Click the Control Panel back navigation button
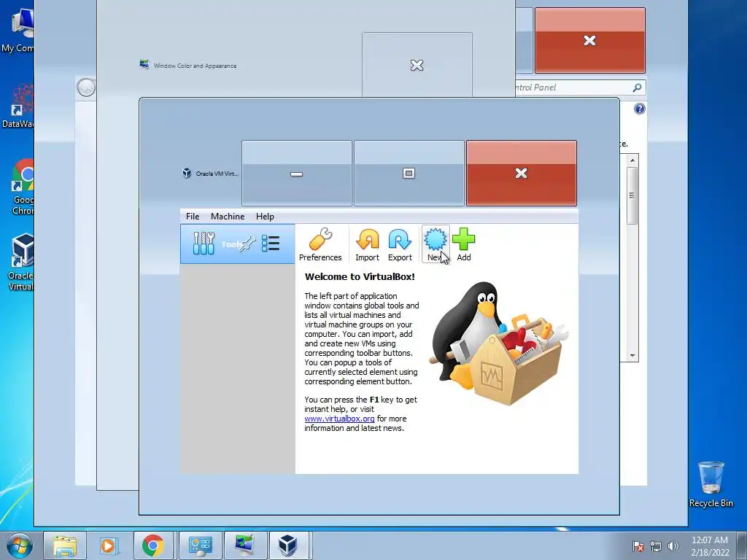The height and width of the screenshot is (560, 747). [x=86, y=87]
